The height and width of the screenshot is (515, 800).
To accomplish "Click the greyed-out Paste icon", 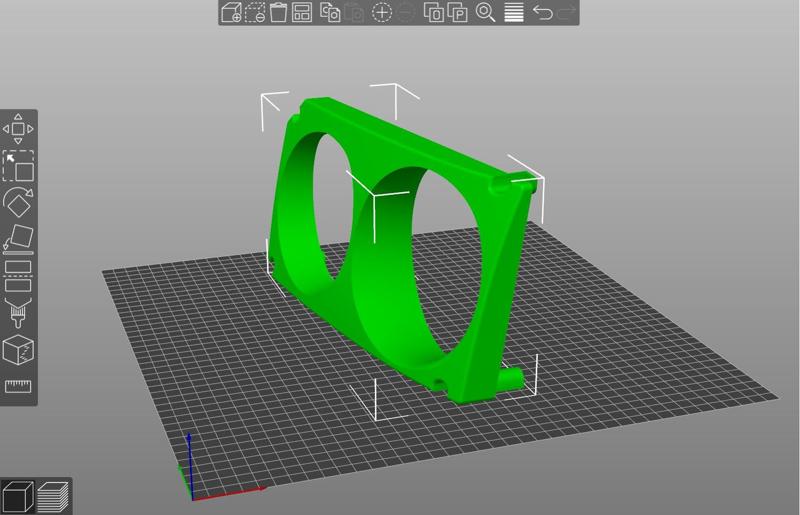I will coord(354,12).
